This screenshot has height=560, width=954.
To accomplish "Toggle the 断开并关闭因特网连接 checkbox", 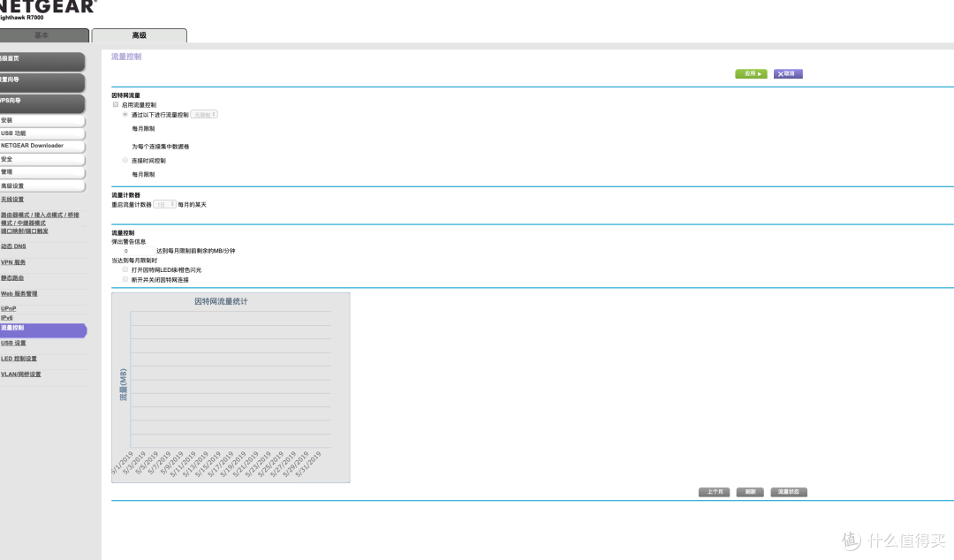I will point(125,279).
